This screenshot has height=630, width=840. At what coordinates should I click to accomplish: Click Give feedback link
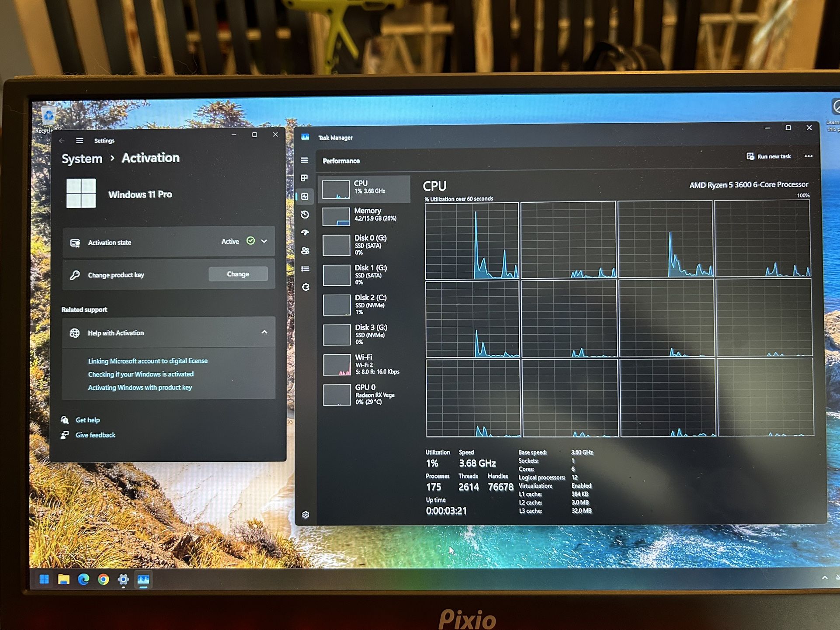tap(95, 435)
